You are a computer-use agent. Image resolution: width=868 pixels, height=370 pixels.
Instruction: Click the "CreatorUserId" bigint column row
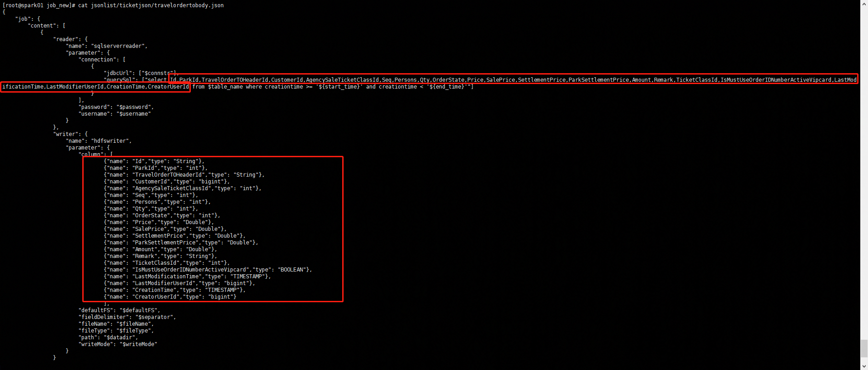[170, 297]
